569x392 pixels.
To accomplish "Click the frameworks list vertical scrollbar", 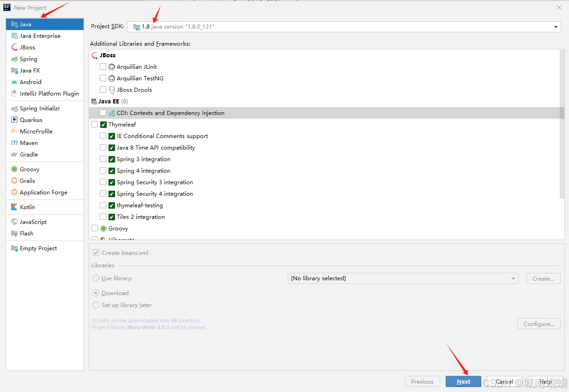I will pos(562,125).
